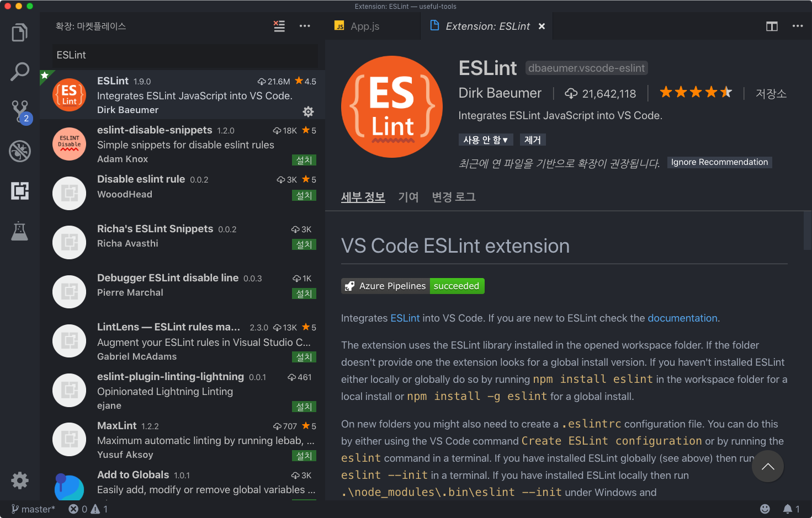
Task: Install the eslint-disable-snippets extension
Action: pos(304,160)
